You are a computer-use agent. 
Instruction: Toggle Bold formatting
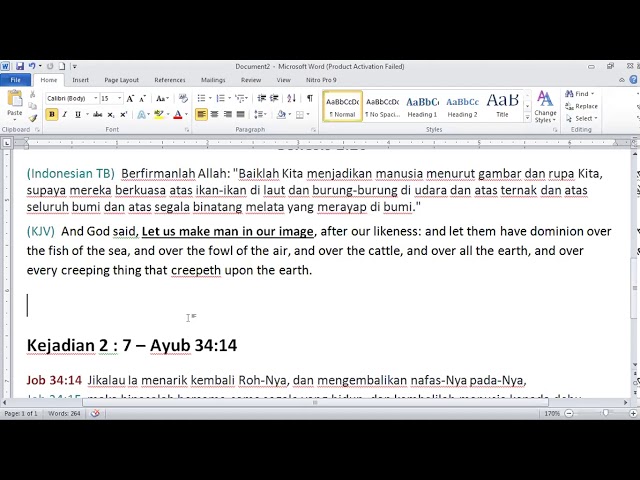coord(52,115)
